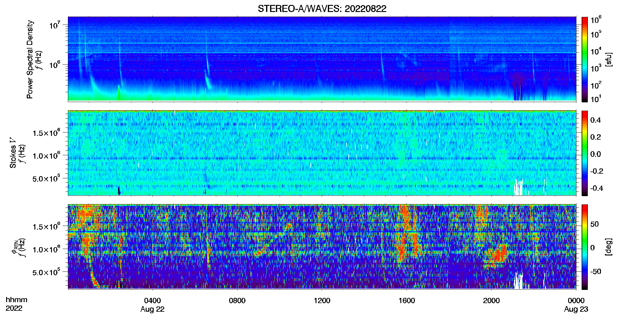Click the 1.0×10^6 tick in φRTN panel
The width and height of the screenshot is (644, 332).
tap(46, 249)
